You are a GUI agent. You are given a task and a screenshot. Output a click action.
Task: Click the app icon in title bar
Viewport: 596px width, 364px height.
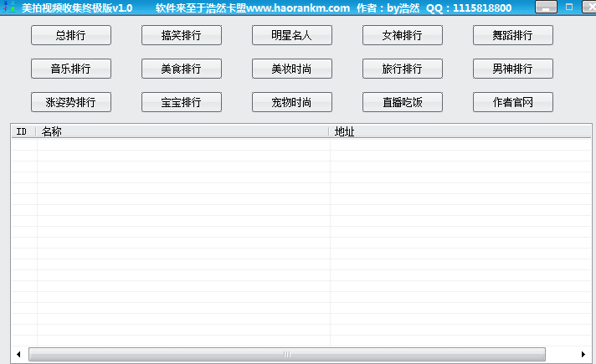click(x=9, y=8)
